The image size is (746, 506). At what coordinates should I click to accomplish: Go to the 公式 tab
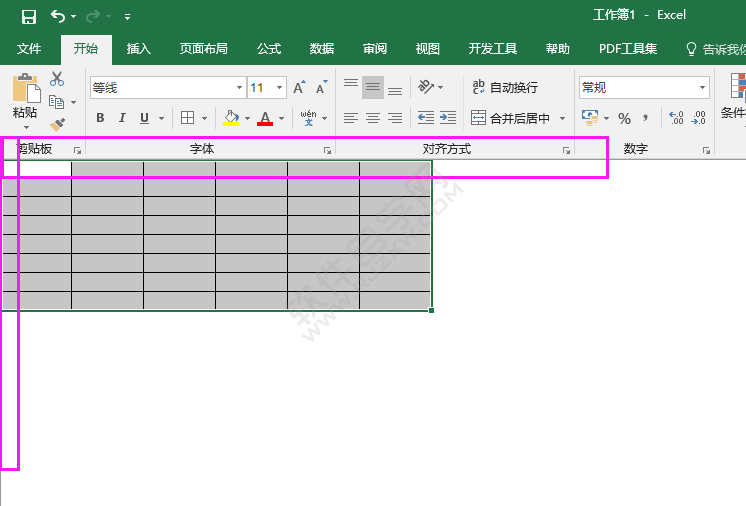[x=269, y=49]
